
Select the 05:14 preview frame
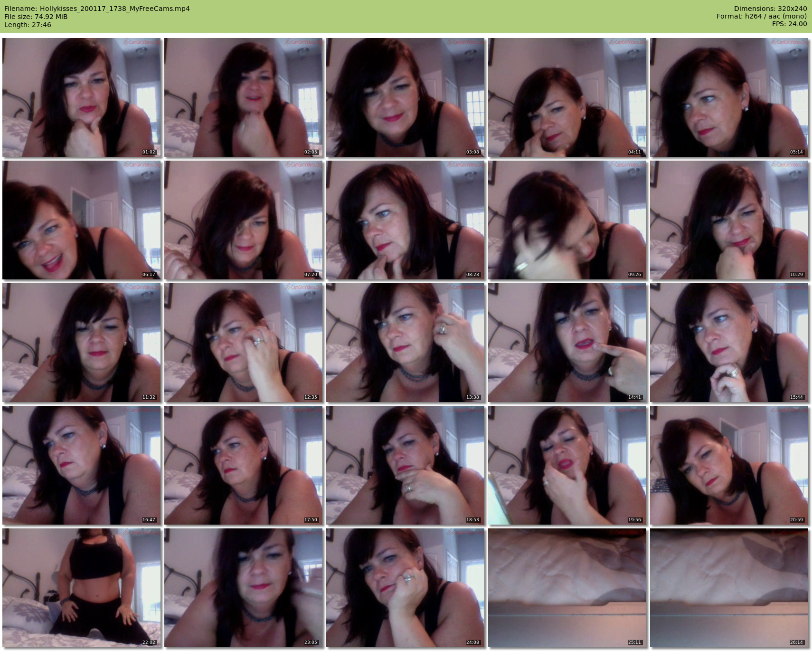coord(729,97)
